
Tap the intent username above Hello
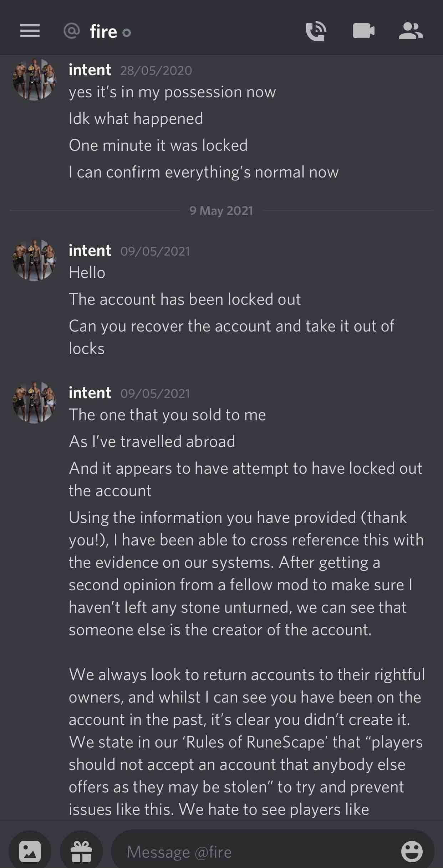tap(90, 251)
